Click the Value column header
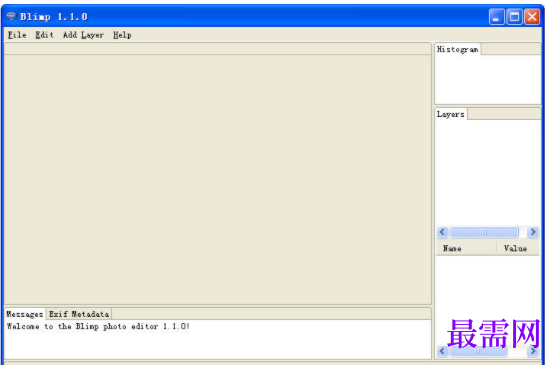This screenshot has height=365, width=559. (x=518, y=248)
